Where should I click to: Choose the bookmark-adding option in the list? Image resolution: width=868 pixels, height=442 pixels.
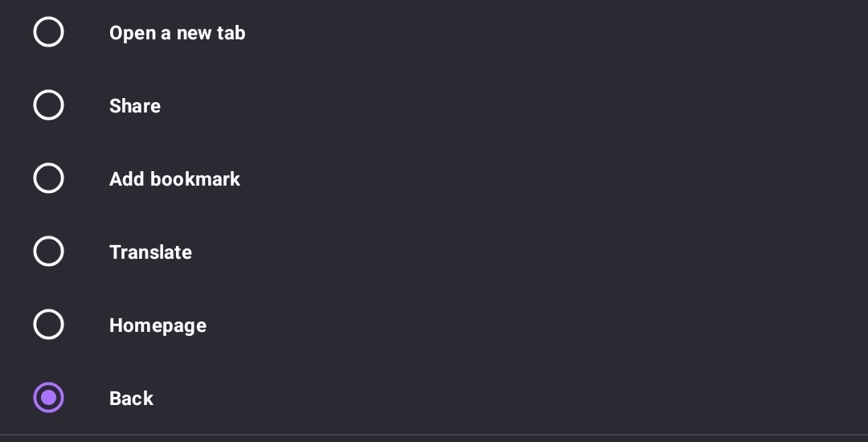pyautogui.click(x=48, y=178)
